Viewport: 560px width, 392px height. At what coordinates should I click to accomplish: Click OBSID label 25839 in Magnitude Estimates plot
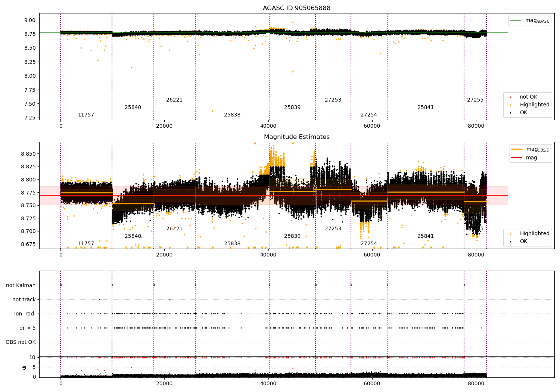point(292,236)
